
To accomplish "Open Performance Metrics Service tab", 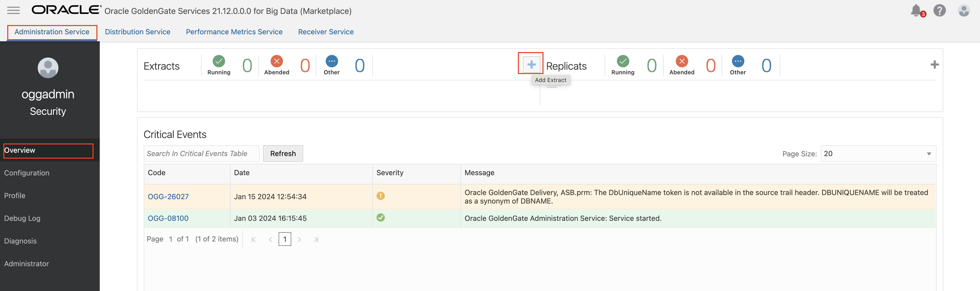I will [234, 32].
